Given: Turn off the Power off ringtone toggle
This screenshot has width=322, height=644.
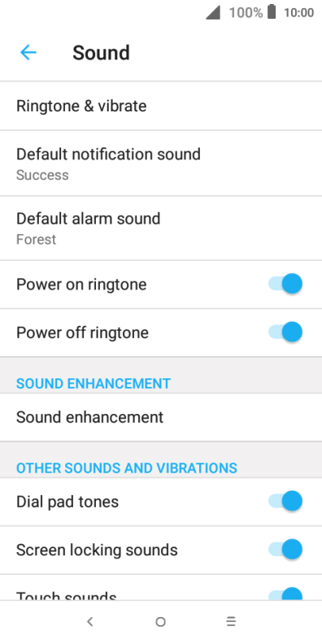Looking at the screenshot, I should coord(285,333).
